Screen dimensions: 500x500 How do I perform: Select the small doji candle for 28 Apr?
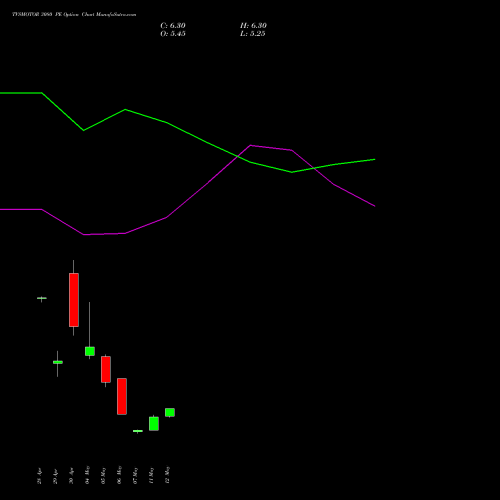[42, 298]
